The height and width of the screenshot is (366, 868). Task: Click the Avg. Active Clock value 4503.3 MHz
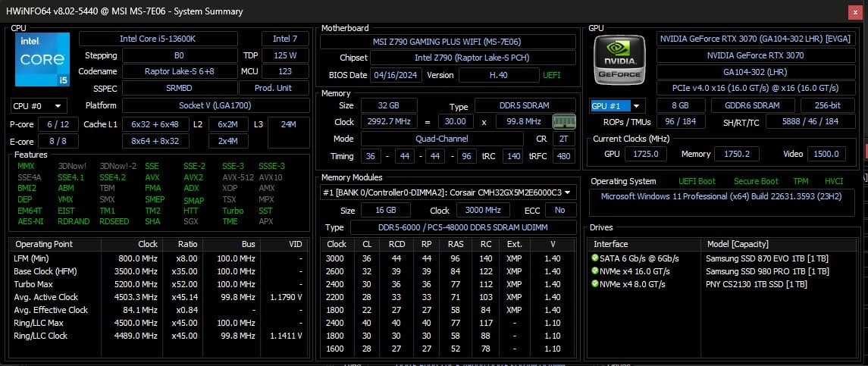137,297
